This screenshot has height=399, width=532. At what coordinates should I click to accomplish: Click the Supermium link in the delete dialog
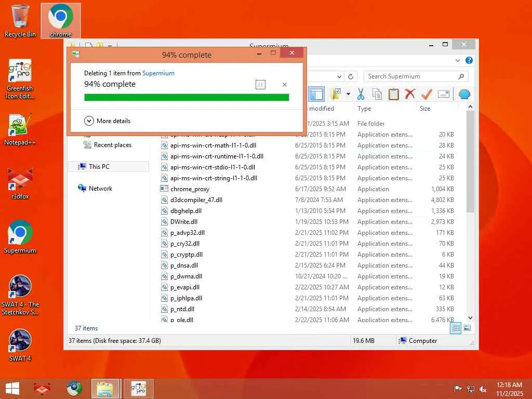[x=158, y=73]
